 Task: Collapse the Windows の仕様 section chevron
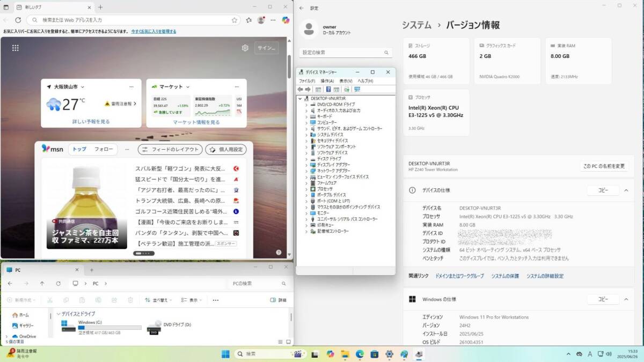pos(626,299)
